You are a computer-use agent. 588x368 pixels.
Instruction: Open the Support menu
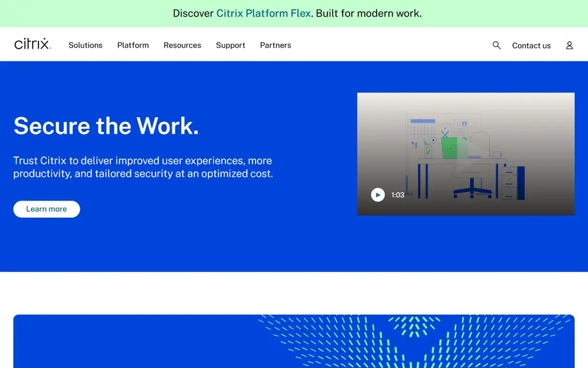(x=230, y=45)
